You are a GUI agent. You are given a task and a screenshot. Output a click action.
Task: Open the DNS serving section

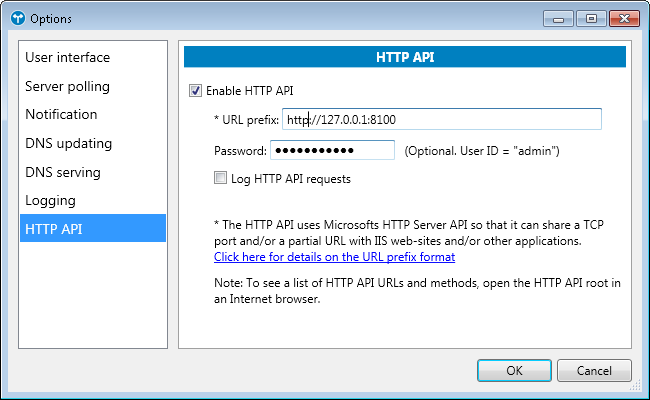[64, 172]
